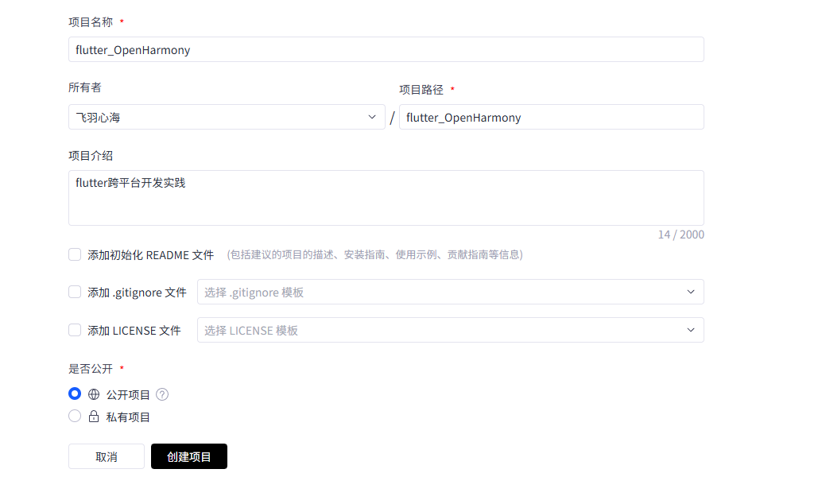
Task: Click the 公开项目 label text
Action: [x=128, y=395]
